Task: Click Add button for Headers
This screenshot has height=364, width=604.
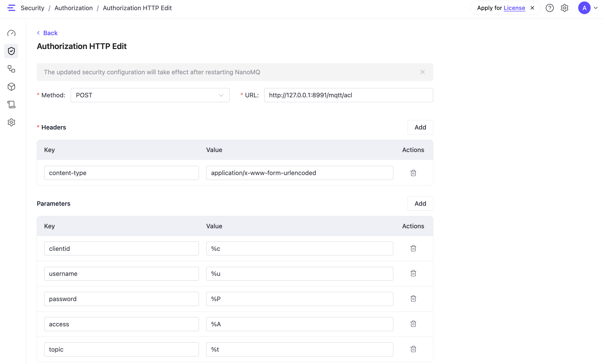Action: pos(420,127)
